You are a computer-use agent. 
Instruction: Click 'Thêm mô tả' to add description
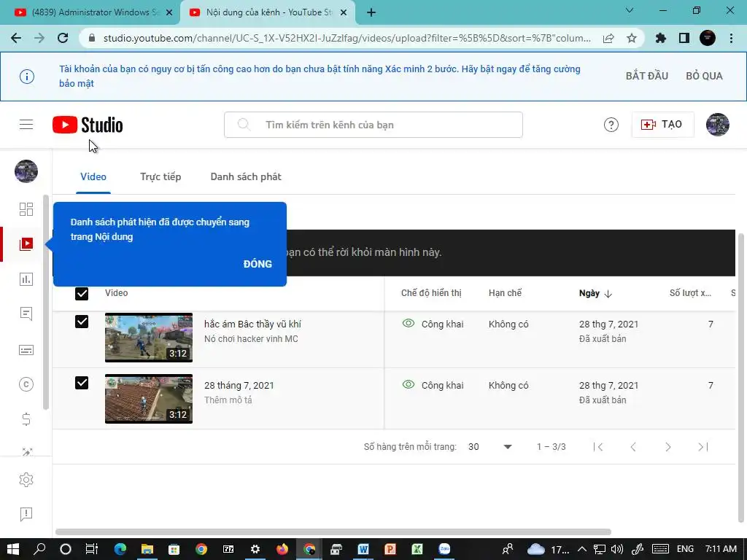click(228, 400)
